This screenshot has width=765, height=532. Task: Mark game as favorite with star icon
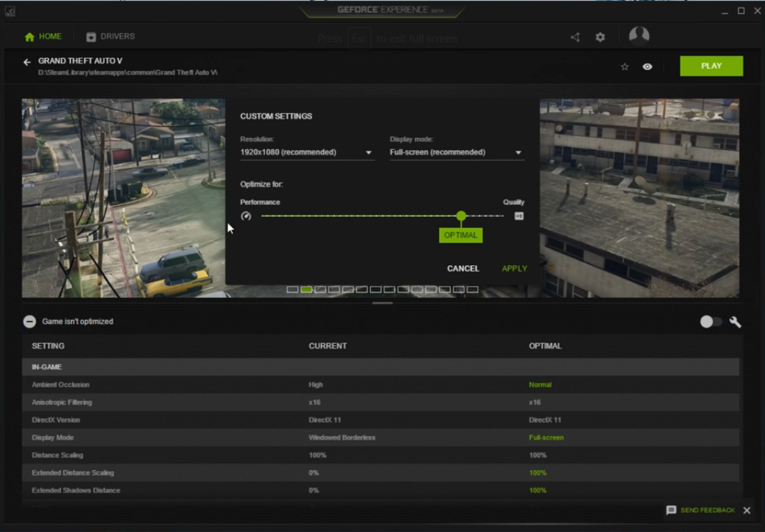tap(624, 67)
